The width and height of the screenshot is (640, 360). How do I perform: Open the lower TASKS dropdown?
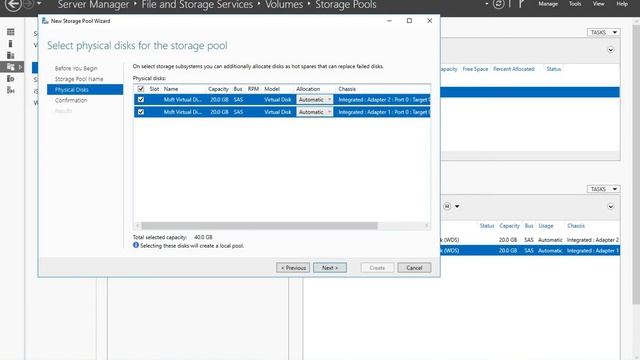click(603, 189)
